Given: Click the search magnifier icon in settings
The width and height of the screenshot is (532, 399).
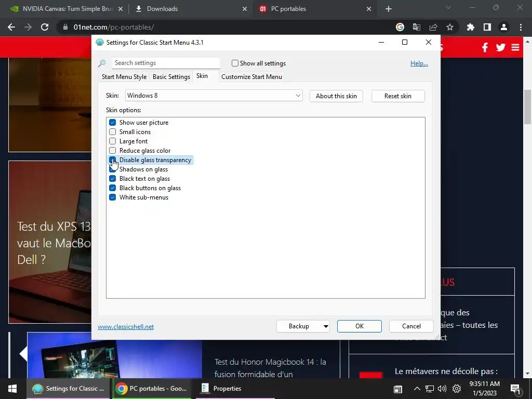Looking at the screenshot, I should [102, 63].
